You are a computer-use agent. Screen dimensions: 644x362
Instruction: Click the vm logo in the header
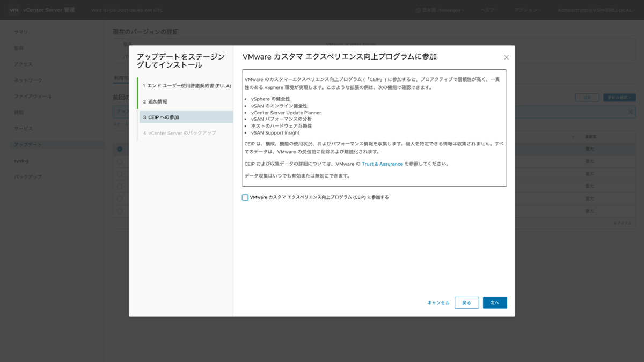tap(14, 10)
